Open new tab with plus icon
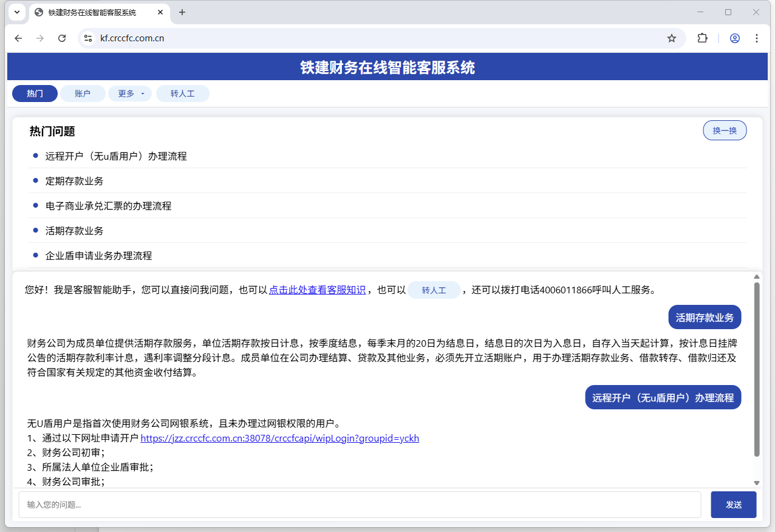The image size is (775, 532). click(182, 12)
